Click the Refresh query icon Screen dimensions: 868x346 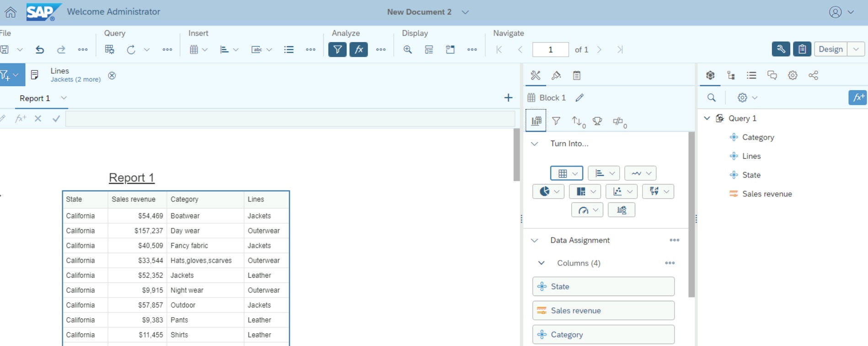pos(131,49)
